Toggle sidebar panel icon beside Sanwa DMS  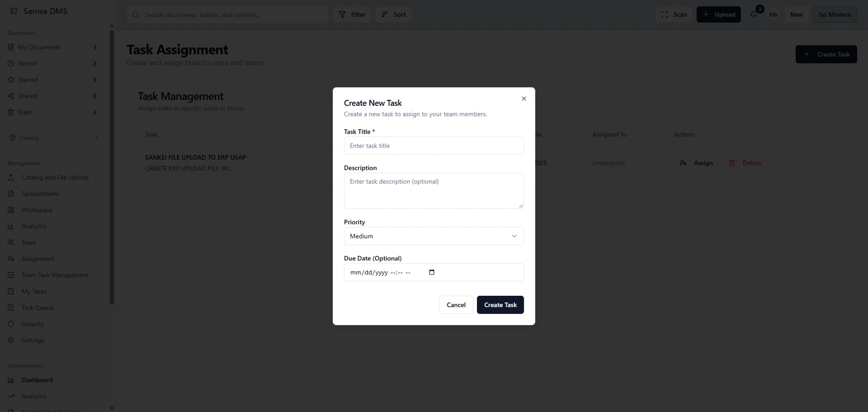coord(14,11)
